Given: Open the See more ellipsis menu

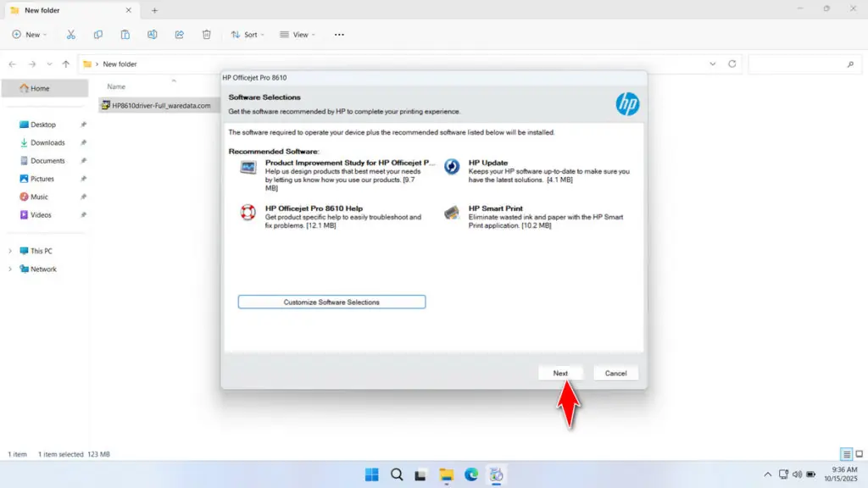Looking at the screenshot, I should coord(338,34).
